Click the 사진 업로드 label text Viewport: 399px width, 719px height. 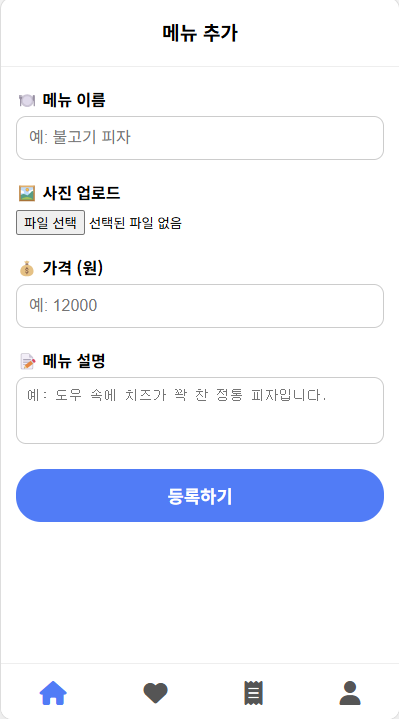tap(81, 193)
